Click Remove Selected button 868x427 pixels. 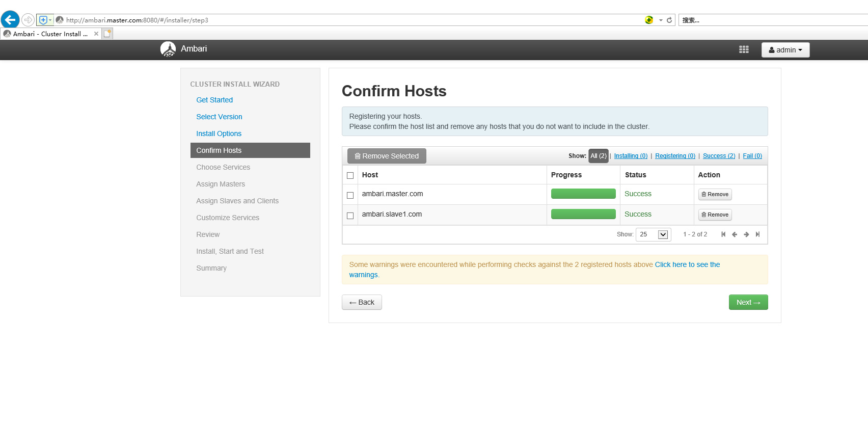387,156
